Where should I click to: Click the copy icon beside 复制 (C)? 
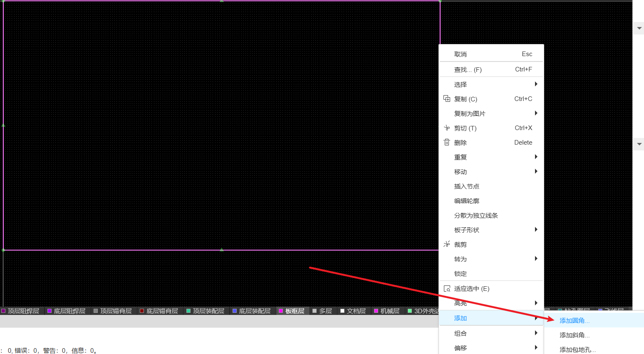coord(447,98)
